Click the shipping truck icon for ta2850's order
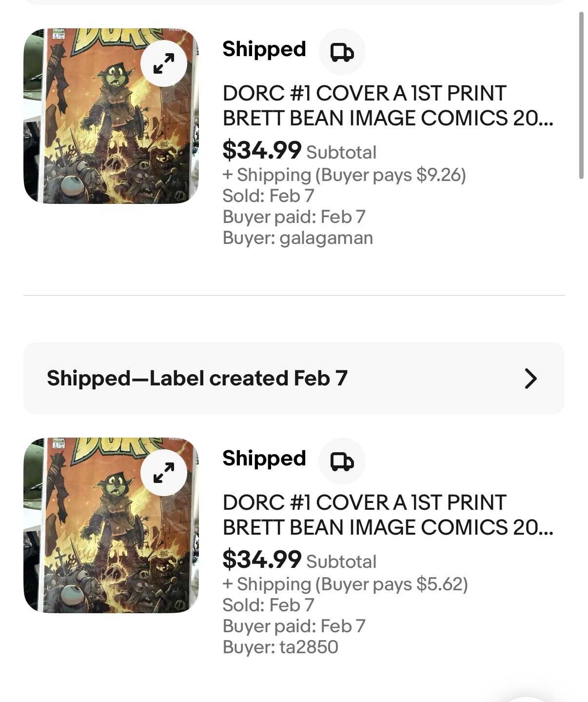The image size is (588, 702). pos(342,461)
